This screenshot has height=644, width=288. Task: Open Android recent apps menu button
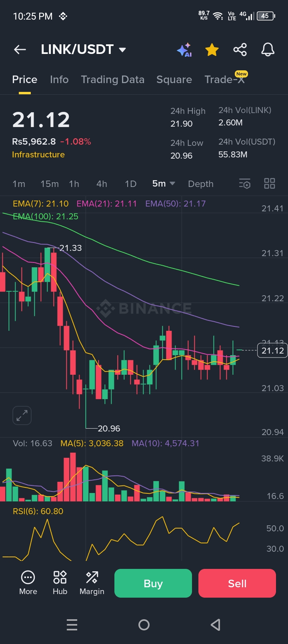tap(72, 625)
